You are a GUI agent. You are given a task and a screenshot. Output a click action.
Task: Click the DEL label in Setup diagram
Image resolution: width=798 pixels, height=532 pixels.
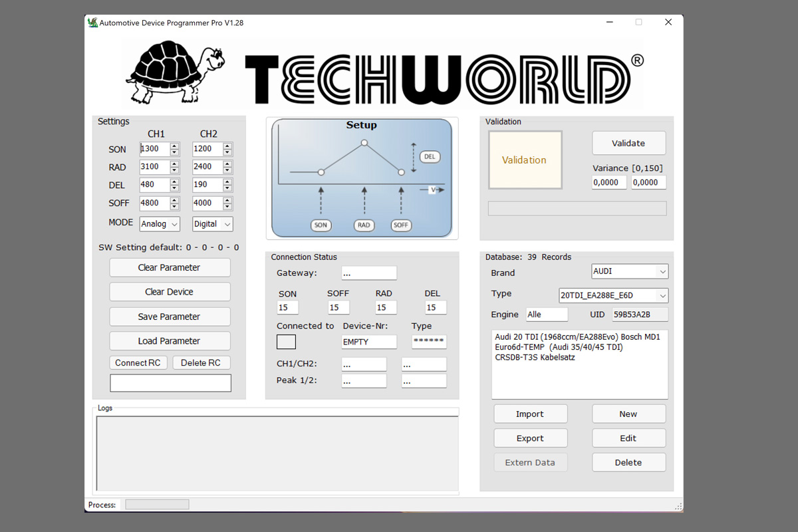[x=430, y=157]
